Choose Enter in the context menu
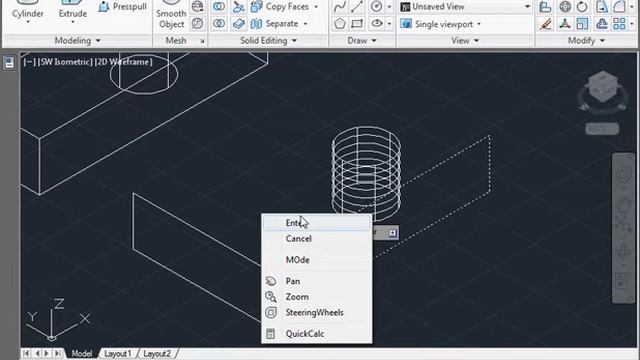Image resolution: width=640 pixels, height=360 pixels. 317,223
